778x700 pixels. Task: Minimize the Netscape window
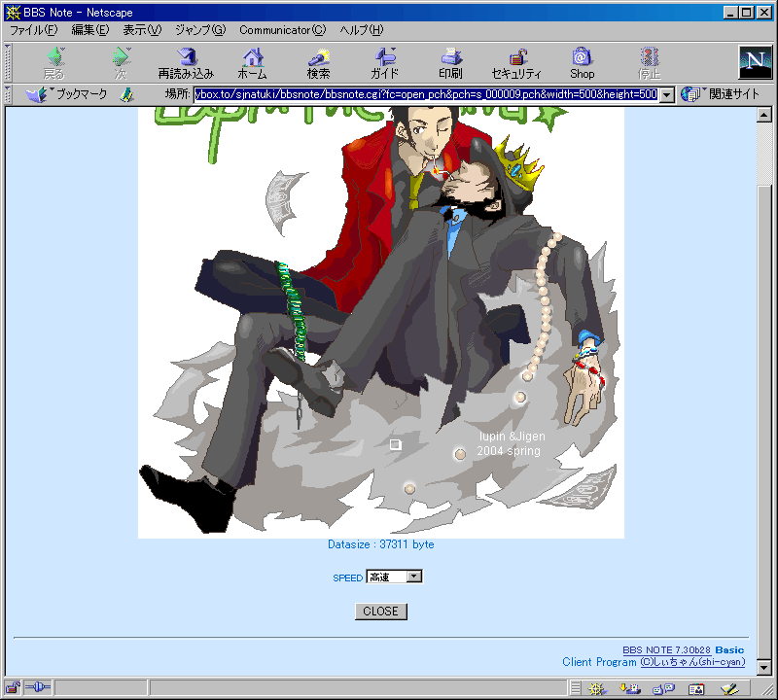point(730,13)
